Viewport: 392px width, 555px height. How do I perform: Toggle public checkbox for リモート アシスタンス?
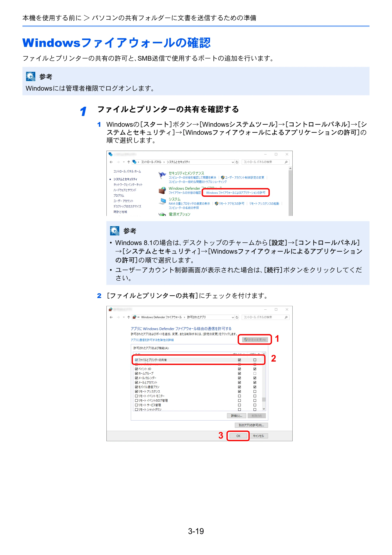(x=255, y=391)
